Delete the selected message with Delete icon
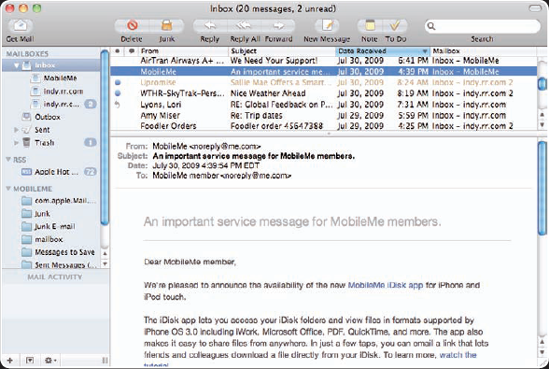 coord(132,25)
